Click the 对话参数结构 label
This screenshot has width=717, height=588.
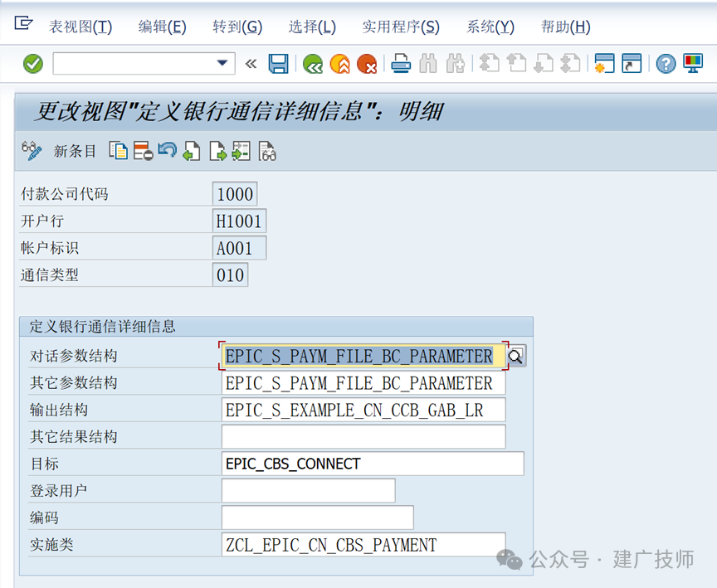click(x=74, y=356)
